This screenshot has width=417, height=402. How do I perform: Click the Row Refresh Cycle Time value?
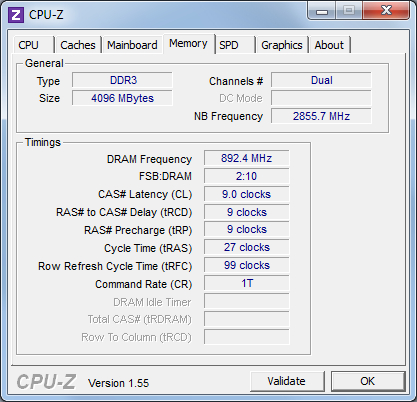tap(246, 265)
